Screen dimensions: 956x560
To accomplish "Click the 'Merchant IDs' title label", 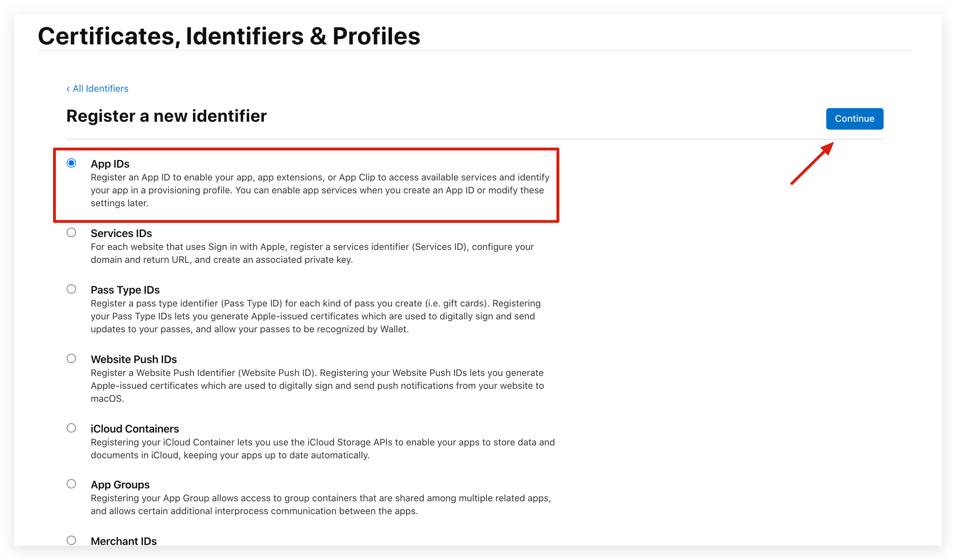I will (123, 541).
